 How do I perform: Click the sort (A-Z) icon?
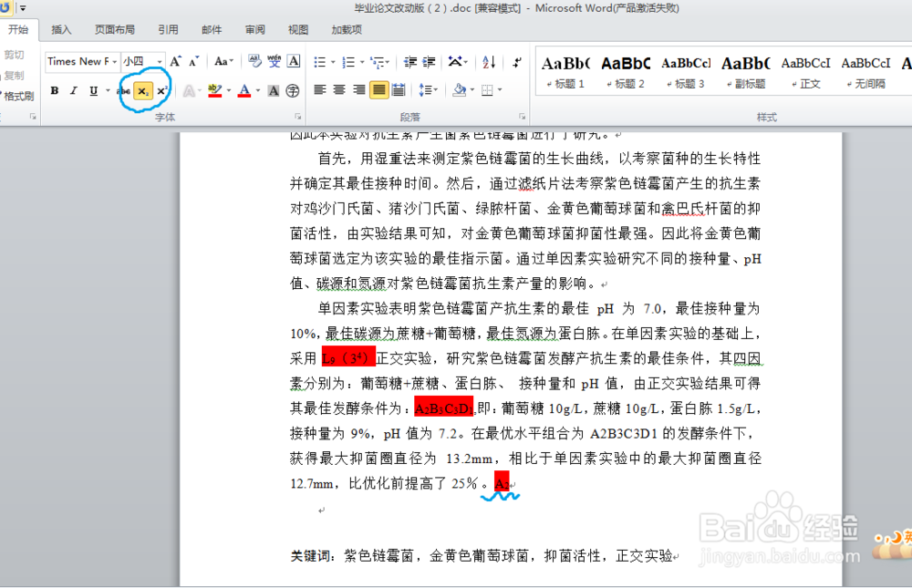[487, 61]
